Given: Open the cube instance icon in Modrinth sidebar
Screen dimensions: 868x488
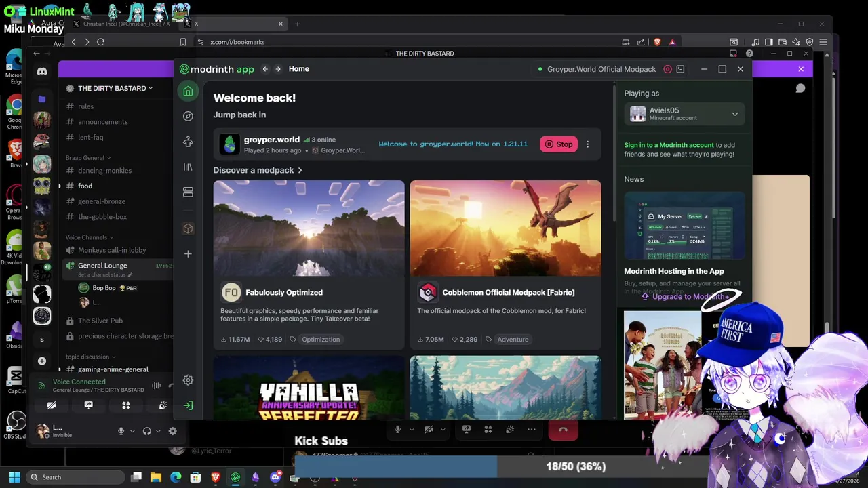Looking at the screenshot, I should 188,228.
